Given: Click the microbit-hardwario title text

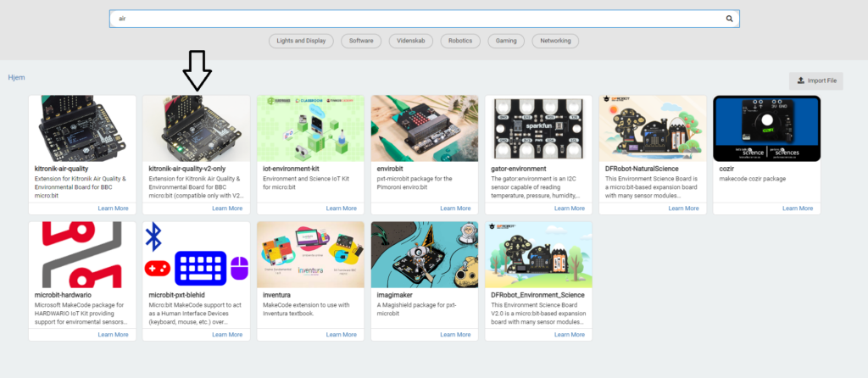Looking at the screenshot, I should tap(63, 295).
